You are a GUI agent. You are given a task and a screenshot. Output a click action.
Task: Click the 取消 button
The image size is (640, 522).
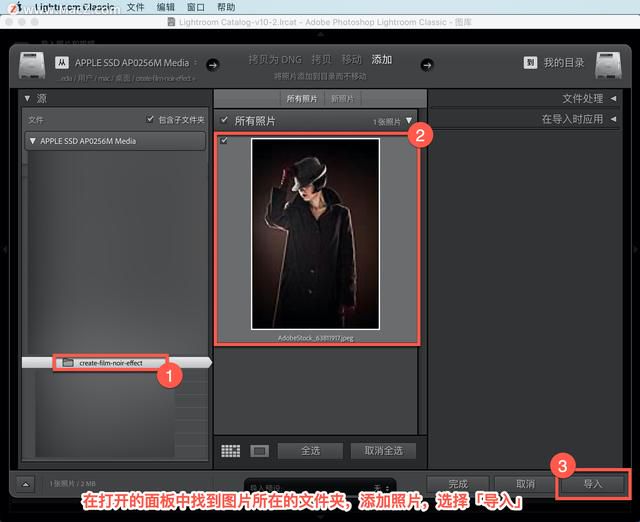coord(525,484)
